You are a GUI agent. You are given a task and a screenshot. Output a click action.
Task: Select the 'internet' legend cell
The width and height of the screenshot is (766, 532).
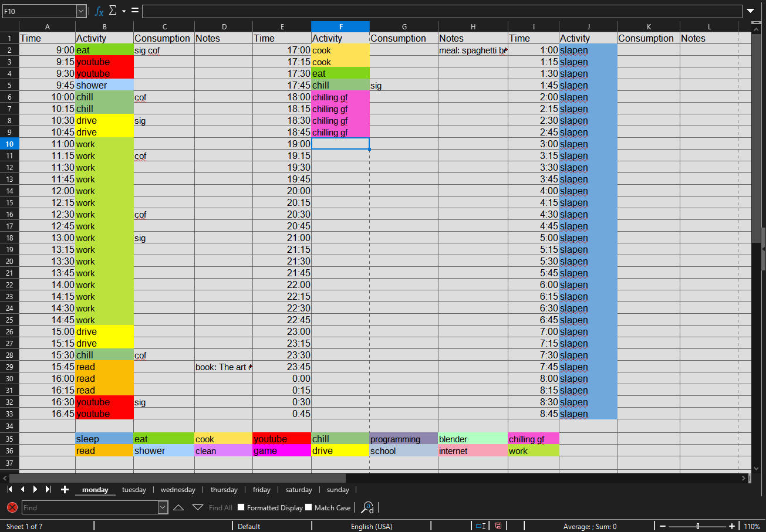pyautogui.click(x=473, y=450)
